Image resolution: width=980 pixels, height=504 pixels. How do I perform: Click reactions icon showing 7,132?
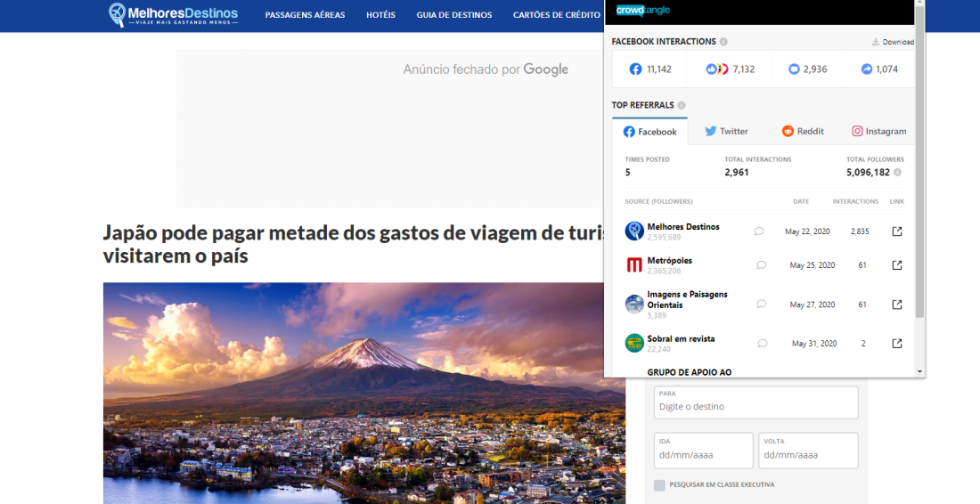point(717,69)
